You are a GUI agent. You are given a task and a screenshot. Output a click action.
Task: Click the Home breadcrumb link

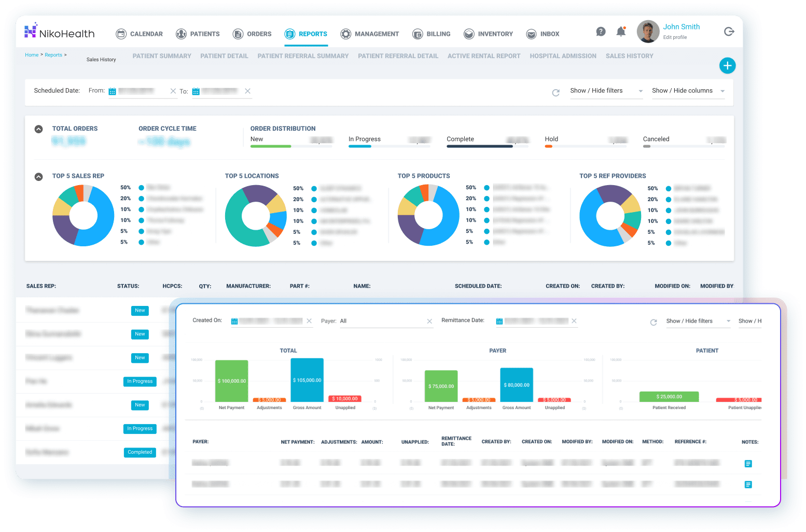coord(32,55)
